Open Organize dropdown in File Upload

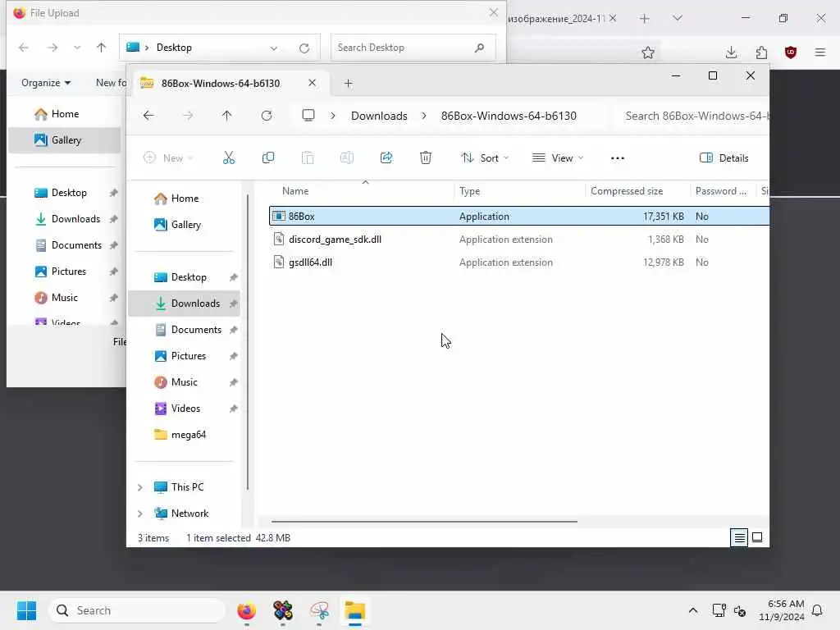coord(46,83)
